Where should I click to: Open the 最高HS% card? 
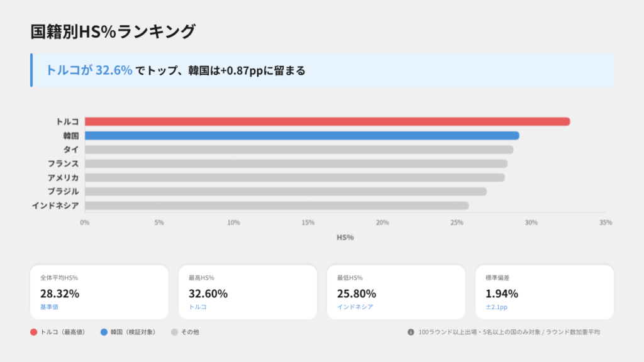248,292
